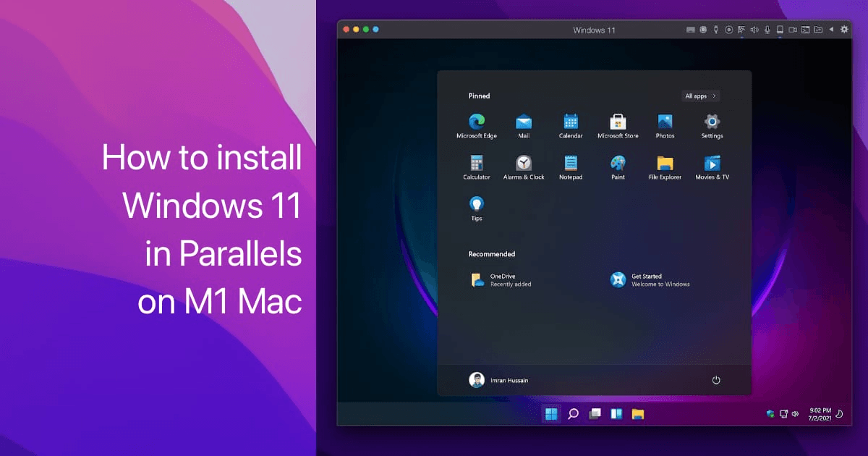Screen dimensions: 868x456
Task: Open Task View on the taskbar
Action: (595, 413)
